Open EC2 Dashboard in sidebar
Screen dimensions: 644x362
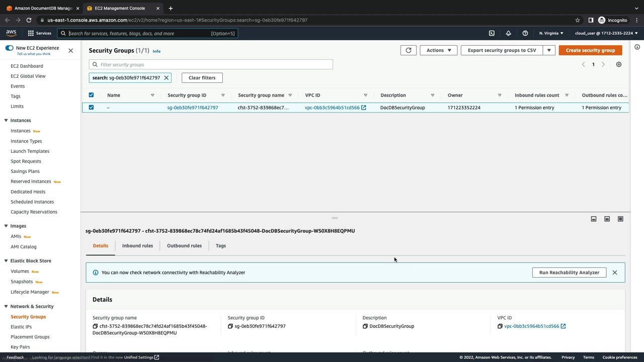[27, 66]
